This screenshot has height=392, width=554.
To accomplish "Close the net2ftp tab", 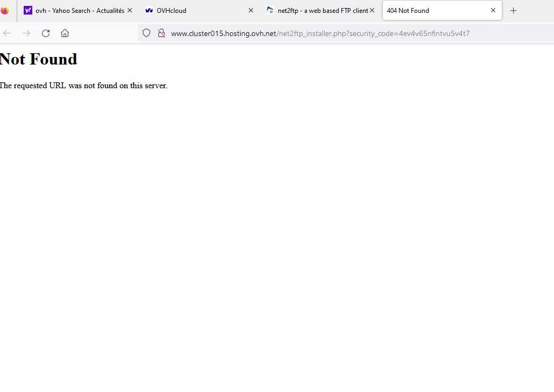I will (371, 10).
